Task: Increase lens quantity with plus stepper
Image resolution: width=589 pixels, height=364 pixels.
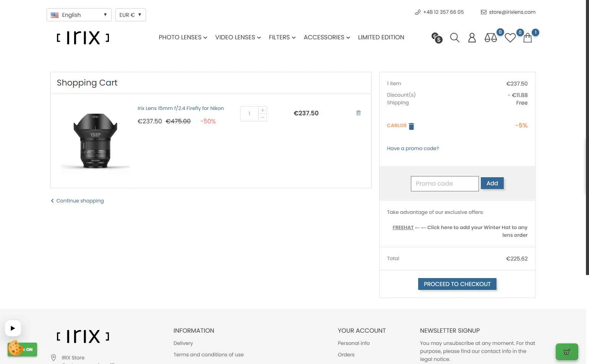Action: [263, 110]
